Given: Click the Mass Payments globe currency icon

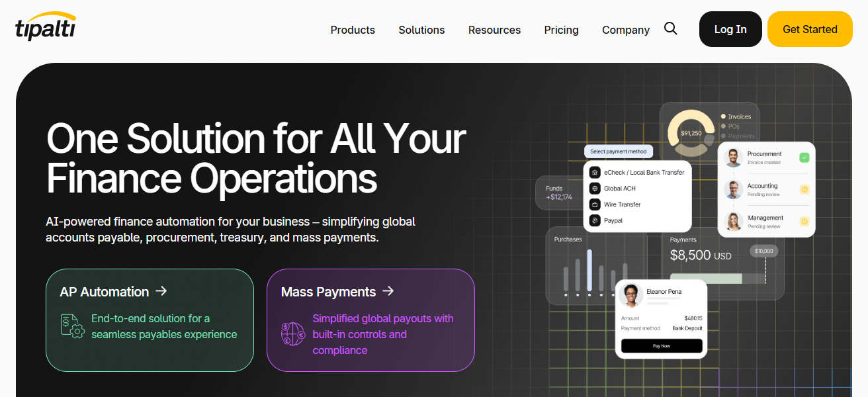Looking at the screenshot, I should pos(293,333).
